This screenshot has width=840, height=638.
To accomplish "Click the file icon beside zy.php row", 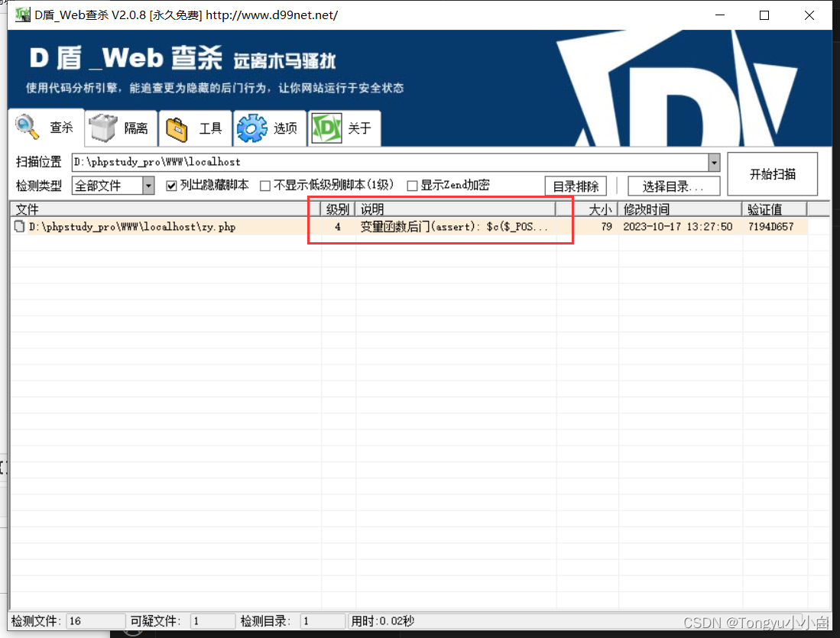I will (x=20, y=227).
